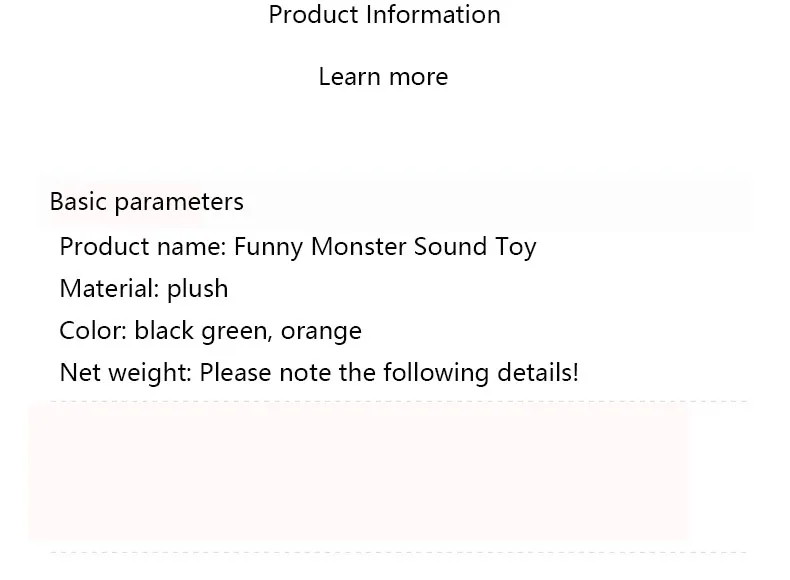Image resolution: width=790 pixels, height=580 pixels.
Task: Select the "Basic parameters" section header
Action: (x=147, y=202)
